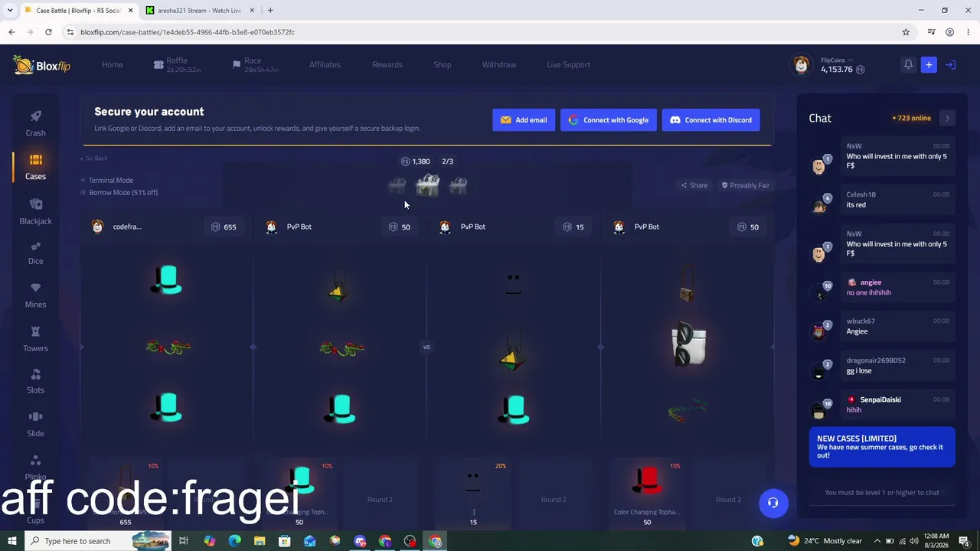Open Live Support from the top menu
The image size is (980, 551).
[568, 65]
